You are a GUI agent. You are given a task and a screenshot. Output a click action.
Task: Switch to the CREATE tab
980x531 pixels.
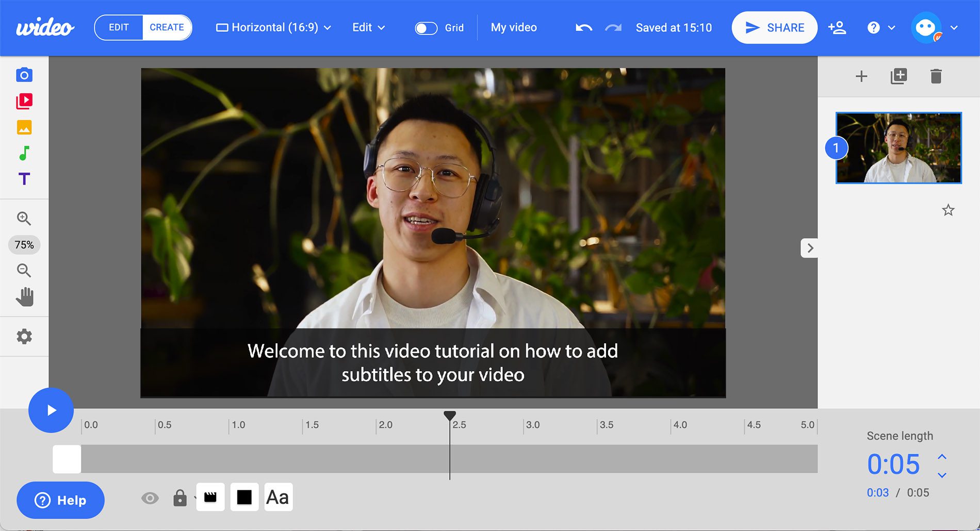[x=167, y=27]
